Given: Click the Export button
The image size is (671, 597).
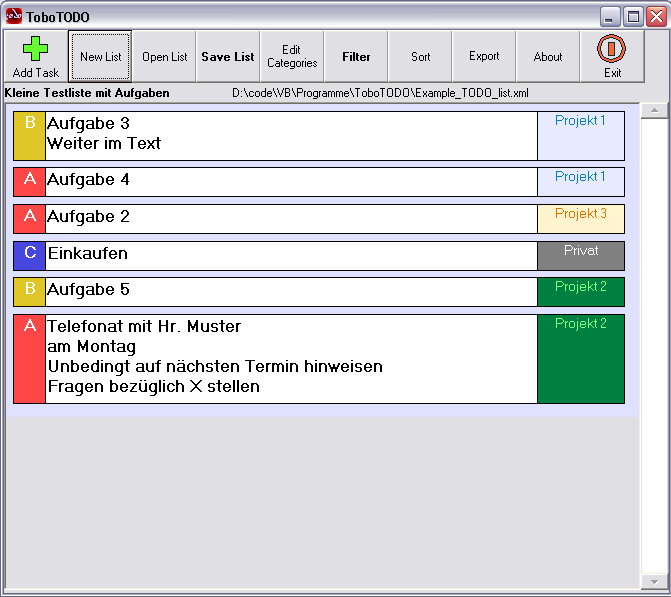Looking at the screenshot, I should (x=484, y=57).
